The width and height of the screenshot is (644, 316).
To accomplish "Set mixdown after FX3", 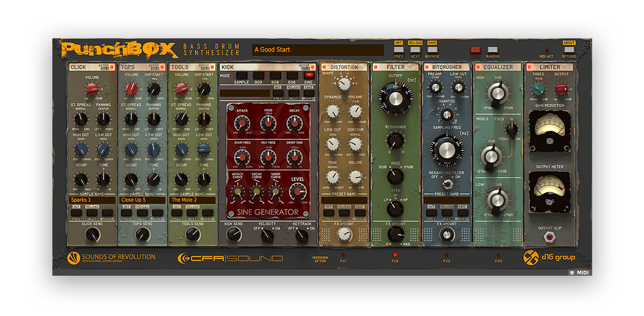I will pos(446,255).
